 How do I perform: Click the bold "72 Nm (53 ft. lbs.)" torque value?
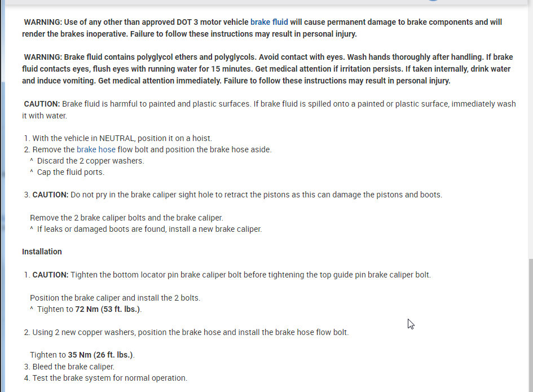click(x=108, y=310)
